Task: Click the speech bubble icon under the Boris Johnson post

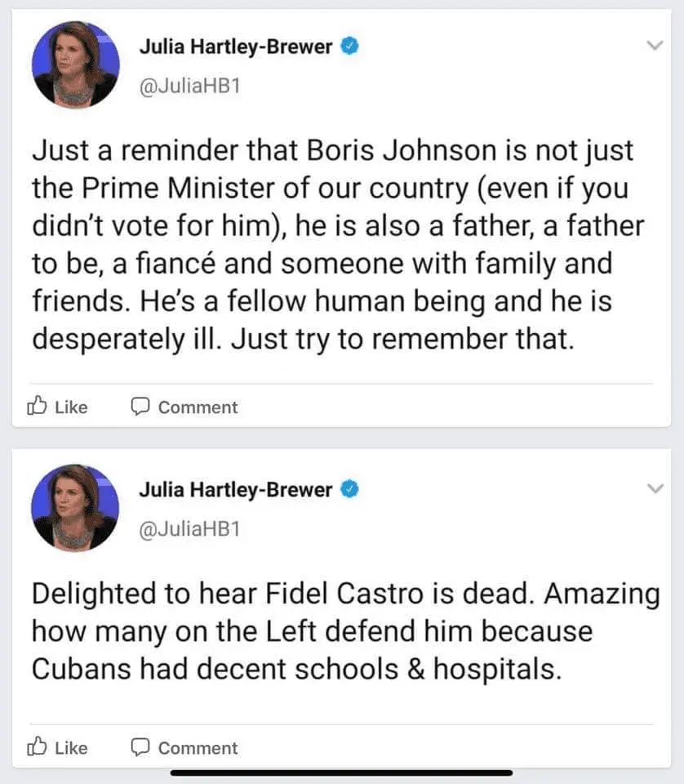Action: tap(140, 406)
